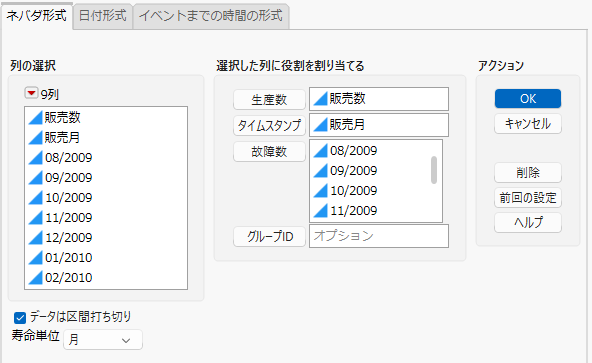Click the icon next to 09/2009 in column list
This screenshot has width=592, height=363.
tap(35, 178)
